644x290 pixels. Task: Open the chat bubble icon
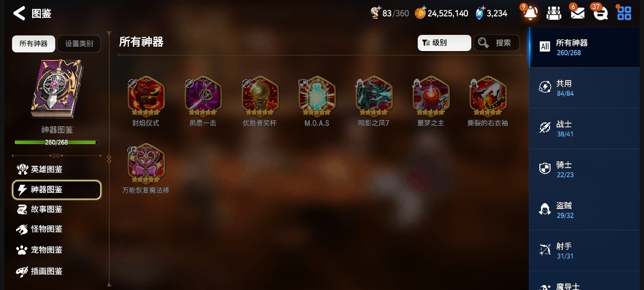click(x=599, y=13)
